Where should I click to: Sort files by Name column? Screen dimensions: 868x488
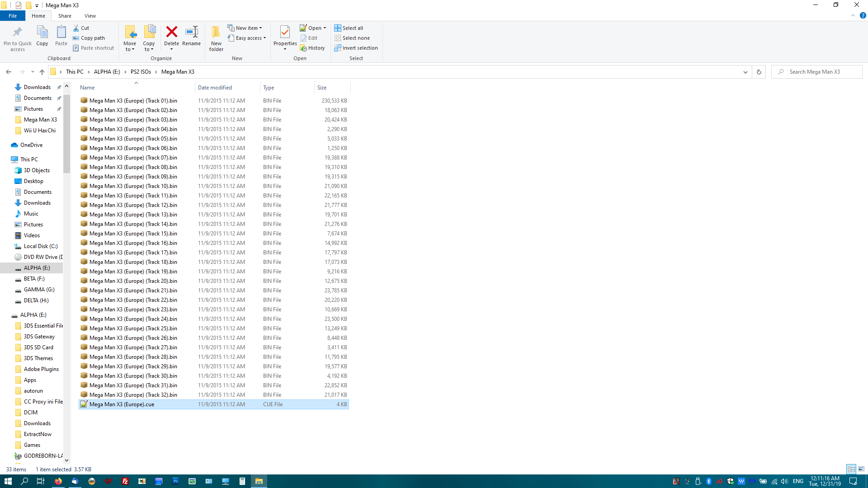pos(137,88)
